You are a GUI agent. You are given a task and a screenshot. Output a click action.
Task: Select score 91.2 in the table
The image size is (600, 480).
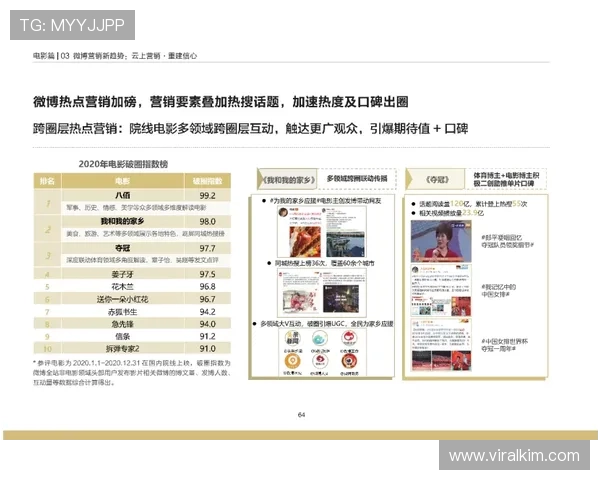207,336
